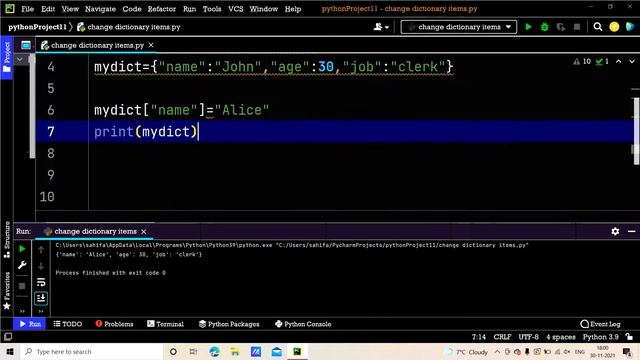Open the VCS menu
The image size is (640, 360).
(236, 9)
